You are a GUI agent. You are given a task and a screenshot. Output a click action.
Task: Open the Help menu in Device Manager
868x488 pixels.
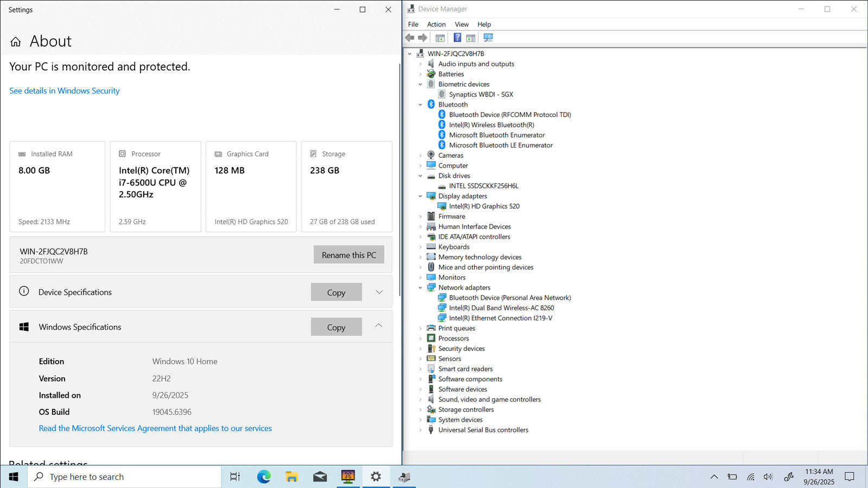click(484, 24)
